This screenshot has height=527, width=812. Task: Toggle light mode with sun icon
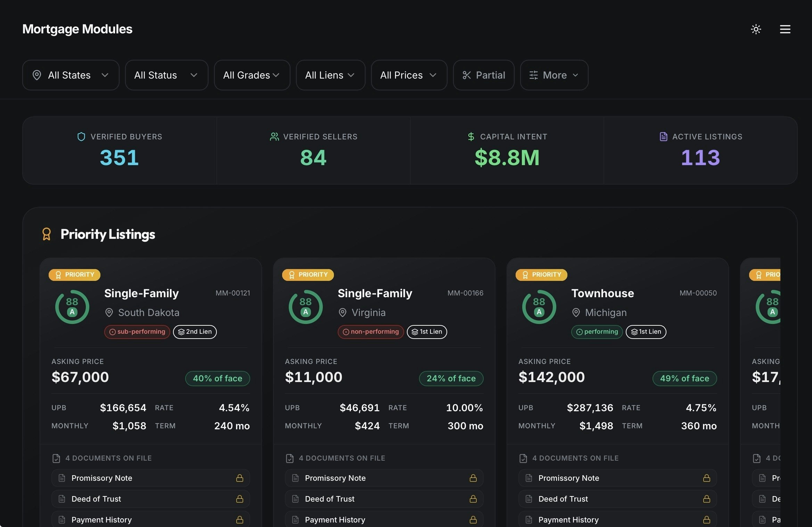pyautogui.click(x=756, y=29)
